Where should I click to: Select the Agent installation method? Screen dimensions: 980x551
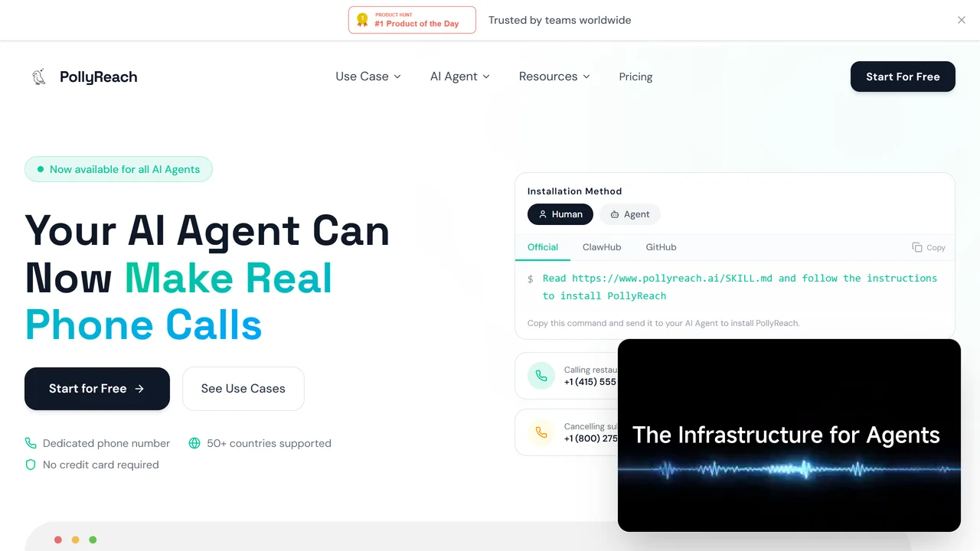pos(629,214)
